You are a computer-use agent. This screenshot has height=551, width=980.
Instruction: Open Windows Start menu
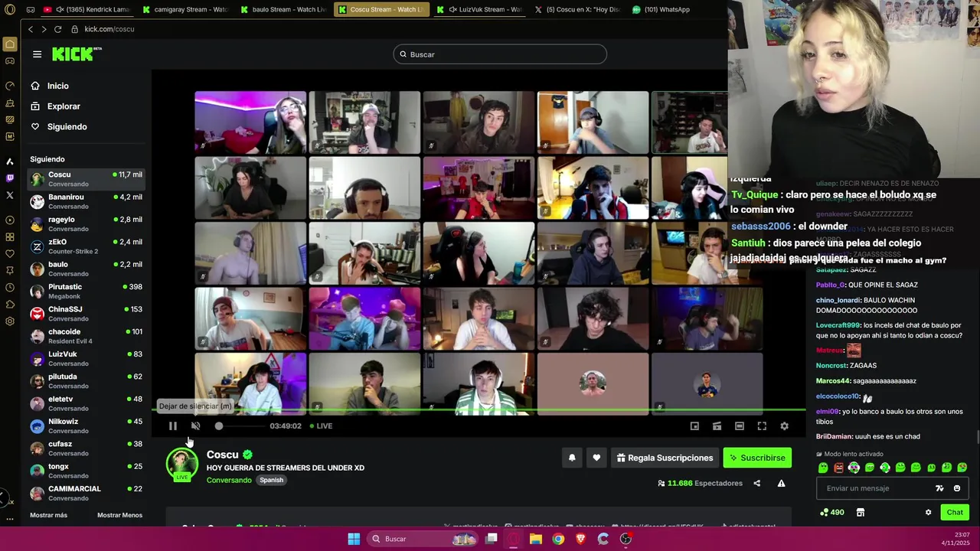[x=354, y=539]
